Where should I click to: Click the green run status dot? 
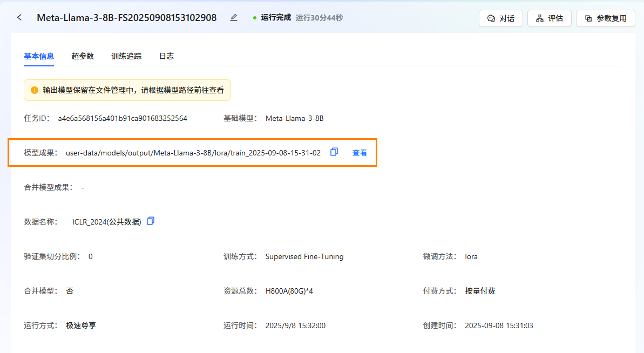tap(255, 18)
